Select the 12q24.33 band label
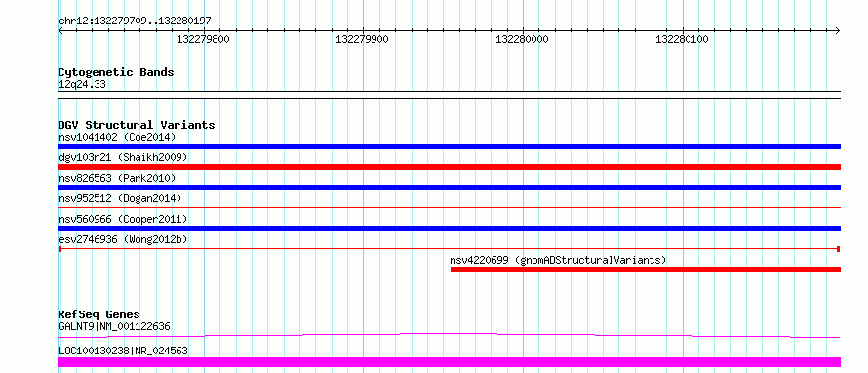The height and width of the screenshot is (373, 868). coord(82,85)
